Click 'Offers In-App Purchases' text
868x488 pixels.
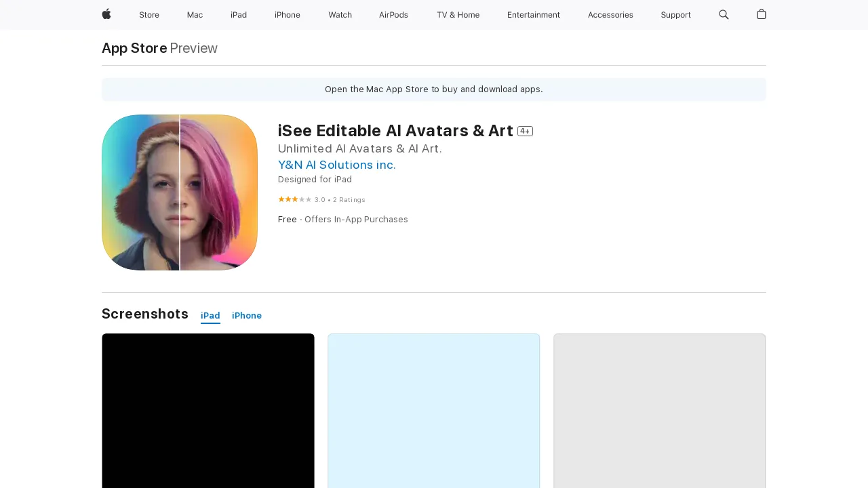356,220
